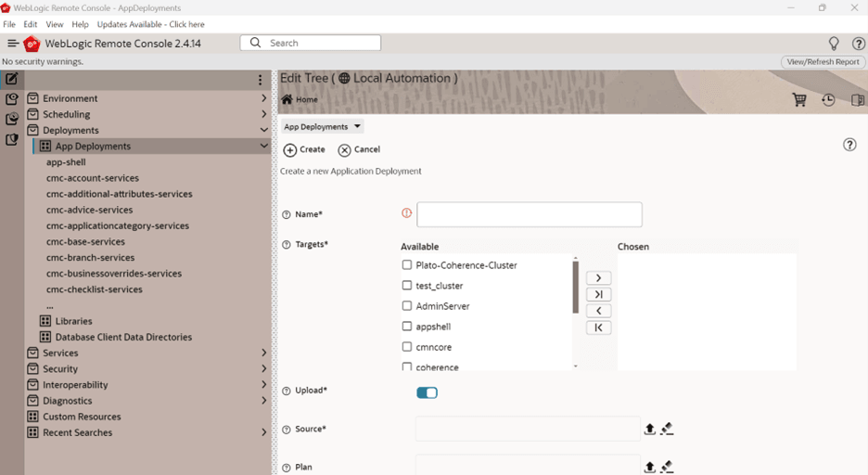Expand the Environment tree node
The height and width of the screenshot is (475, 868).
point(264,98)
